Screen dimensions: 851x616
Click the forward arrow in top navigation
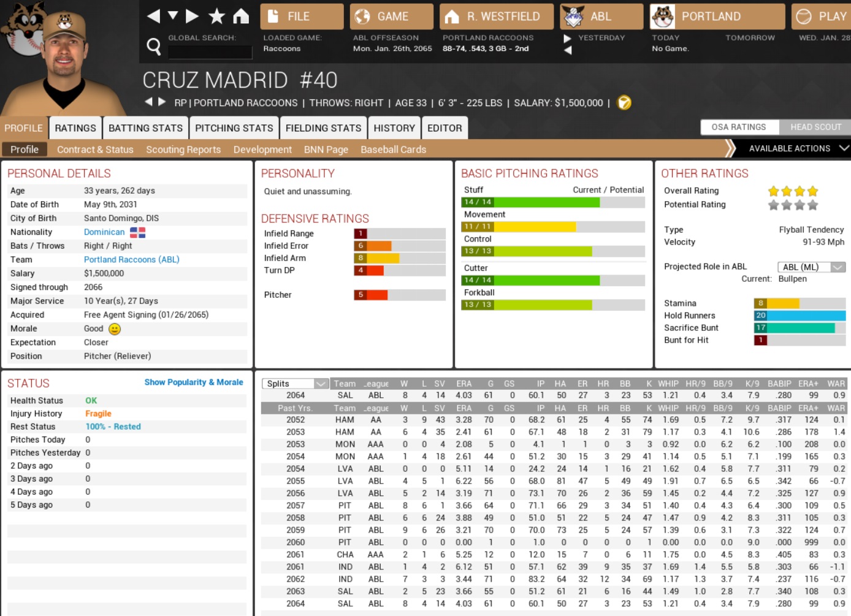click(192, 16)
